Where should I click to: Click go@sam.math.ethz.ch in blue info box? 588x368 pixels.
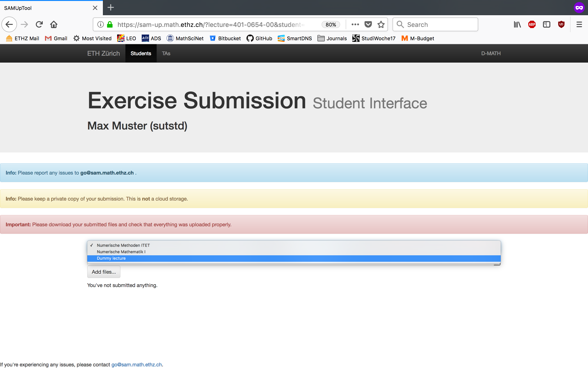point(107,172)
